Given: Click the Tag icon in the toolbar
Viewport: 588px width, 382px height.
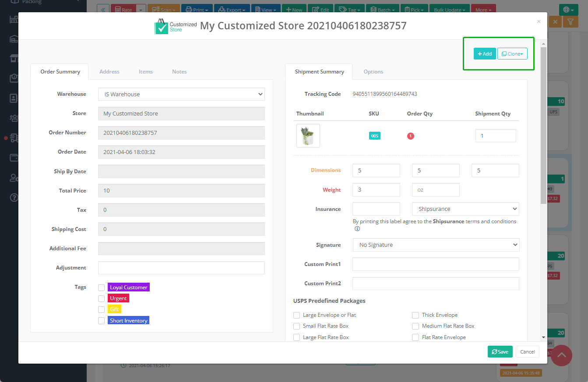Looking at the screenshot, I should [x=349, y=9].
